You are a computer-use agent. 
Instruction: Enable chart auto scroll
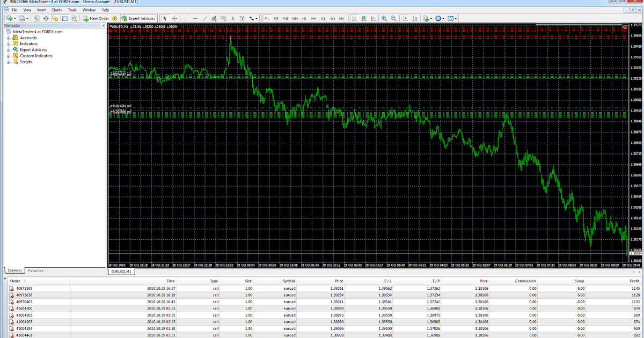click(x=406, y=18)
